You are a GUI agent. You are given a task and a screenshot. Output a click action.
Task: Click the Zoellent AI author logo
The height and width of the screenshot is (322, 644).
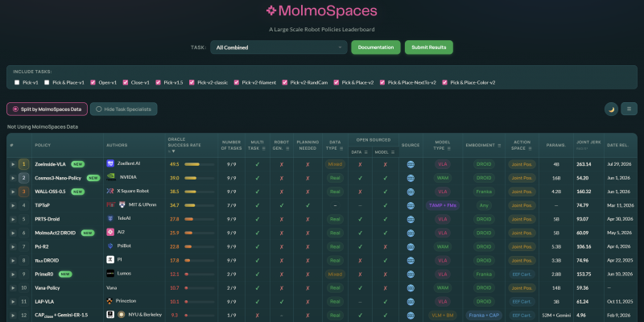pyautogui.click(x=110, y=163)
